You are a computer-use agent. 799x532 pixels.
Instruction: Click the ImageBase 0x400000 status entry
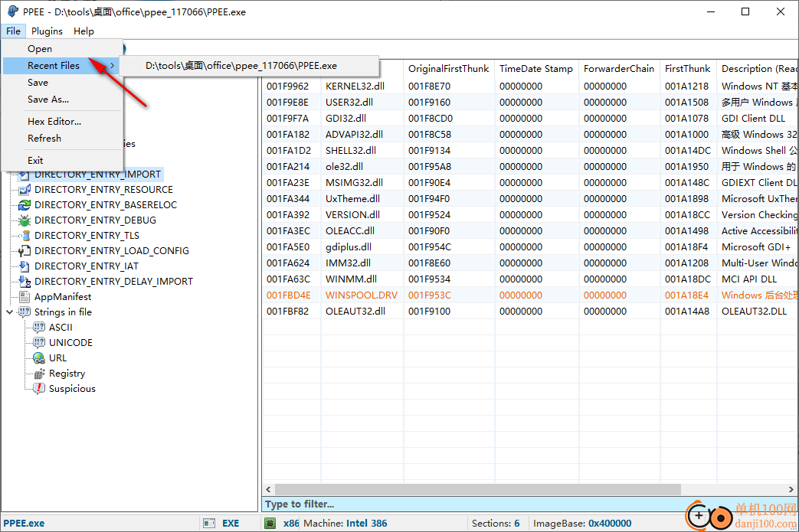click(x=582, y=524)
